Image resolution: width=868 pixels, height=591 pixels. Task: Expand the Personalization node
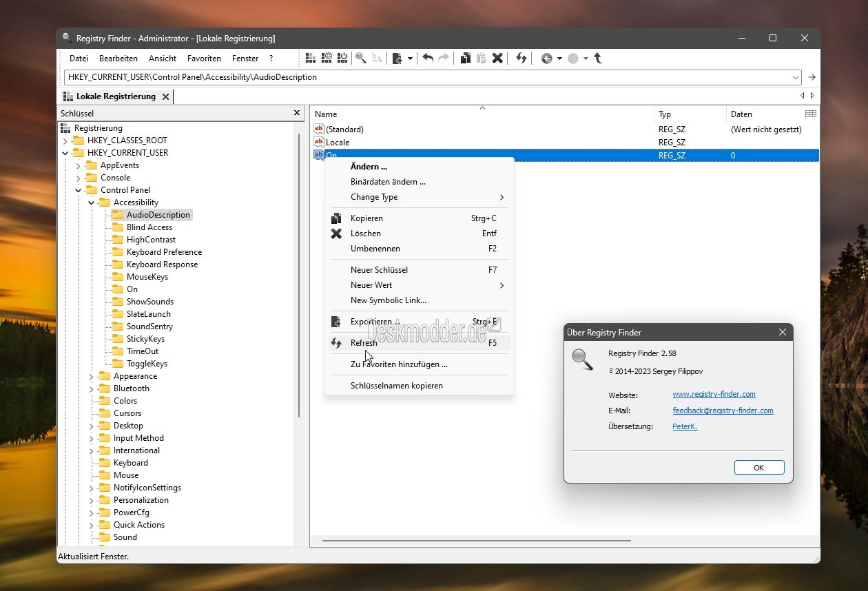click(91, 500)
